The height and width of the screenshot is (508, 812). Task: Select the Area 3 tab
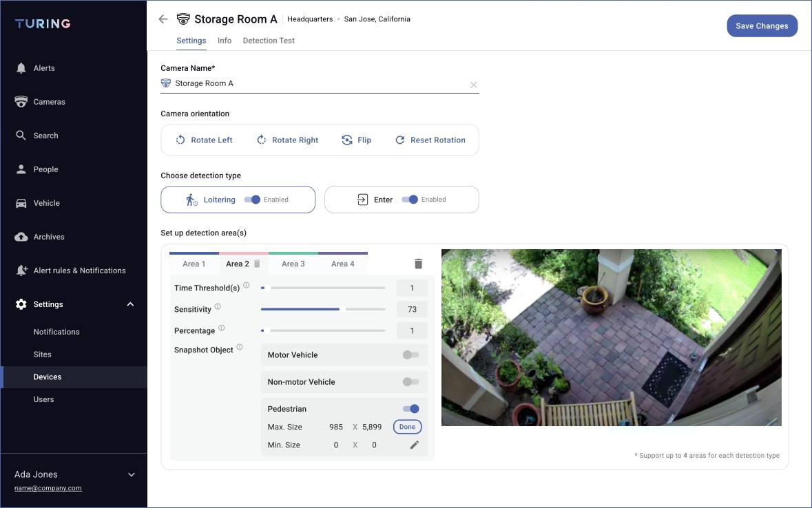pyautogui.click(x=293, y=264)
